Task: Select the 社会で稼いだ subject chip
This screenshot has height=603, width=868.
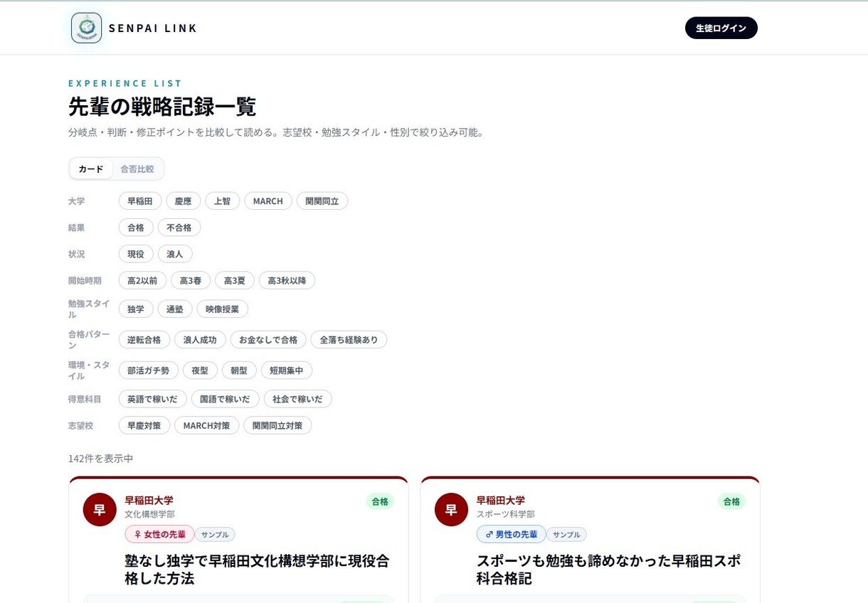Action: (x=297, y=399)
